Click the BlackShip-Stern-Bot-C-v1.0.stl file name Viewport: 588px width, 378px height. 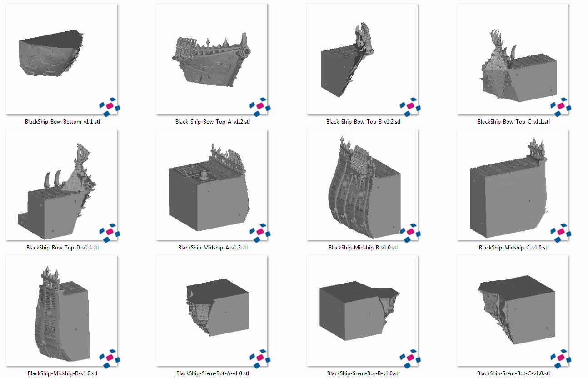coord(513,373)
